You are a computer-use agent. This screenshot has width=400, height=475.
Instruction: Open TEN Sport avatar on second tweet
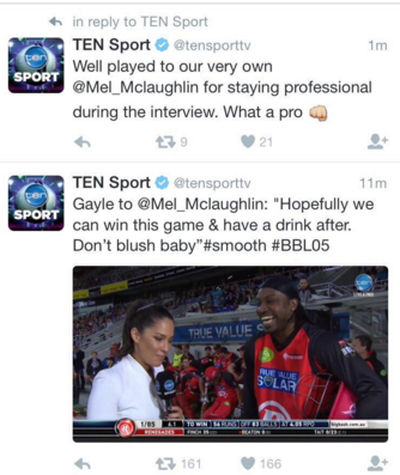36,203
